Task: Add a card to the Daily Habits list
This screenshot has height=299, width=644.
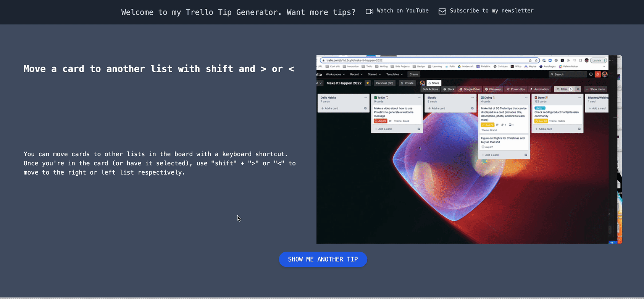Action: (x=330, y=108)
